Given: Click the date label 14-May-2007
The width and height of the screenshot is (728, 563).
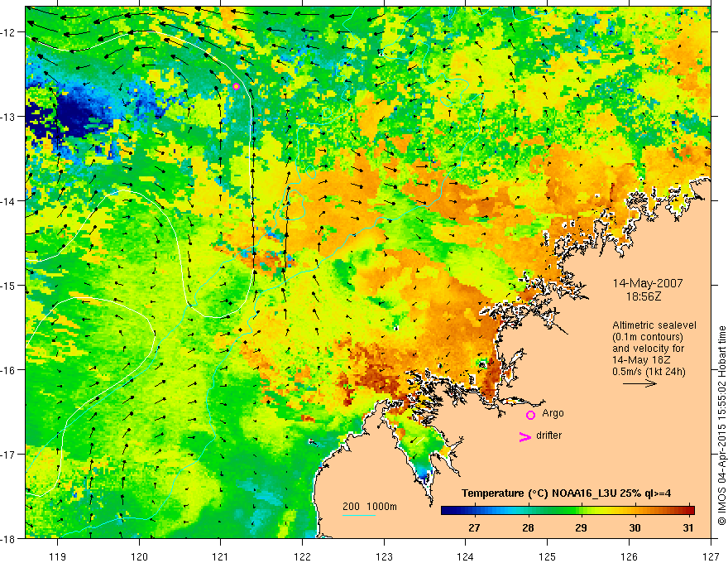Looking at the screenshot, I should 648,283.
